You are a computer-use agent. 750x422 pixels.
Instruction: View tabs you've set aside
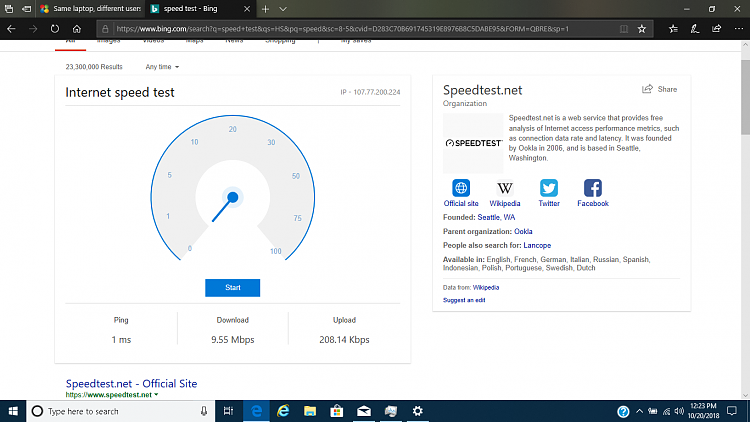click(x=9, y=9)
